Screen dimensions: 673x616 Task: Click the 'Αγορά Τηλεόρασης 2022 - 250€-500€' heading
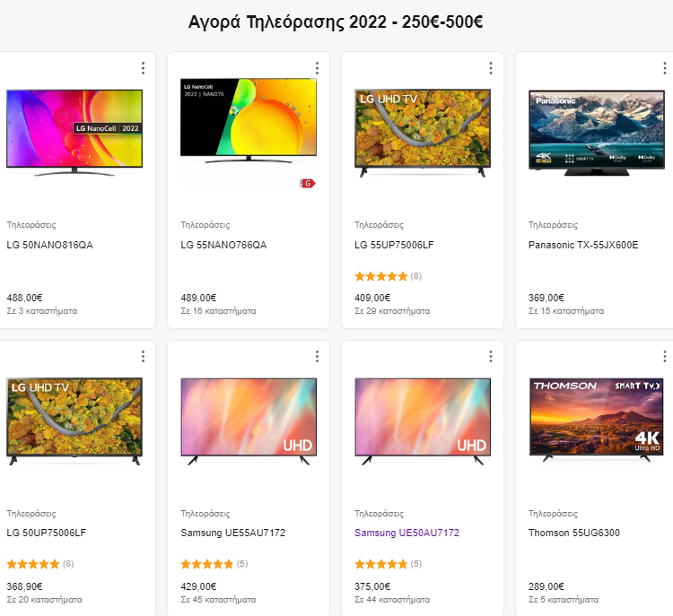336,22
